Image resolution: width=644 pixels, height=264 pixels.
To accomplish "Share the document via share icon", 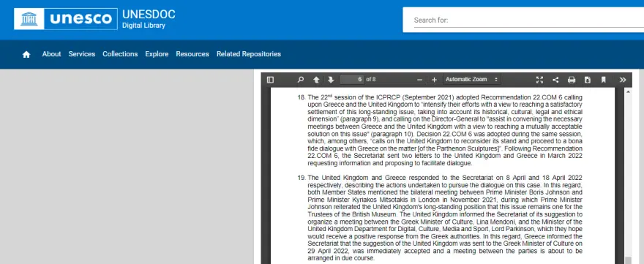I will tap(555, 80).
